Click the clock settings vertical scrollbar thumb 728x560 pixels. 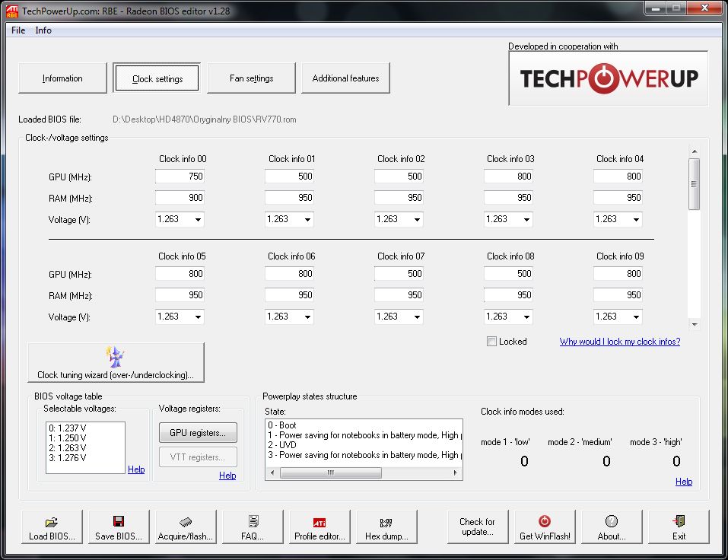(694, 184)
